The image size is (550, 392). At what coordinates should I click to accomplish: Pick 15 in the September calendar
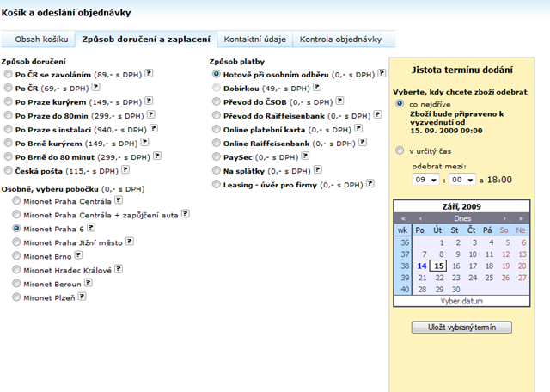click(439, 266)
